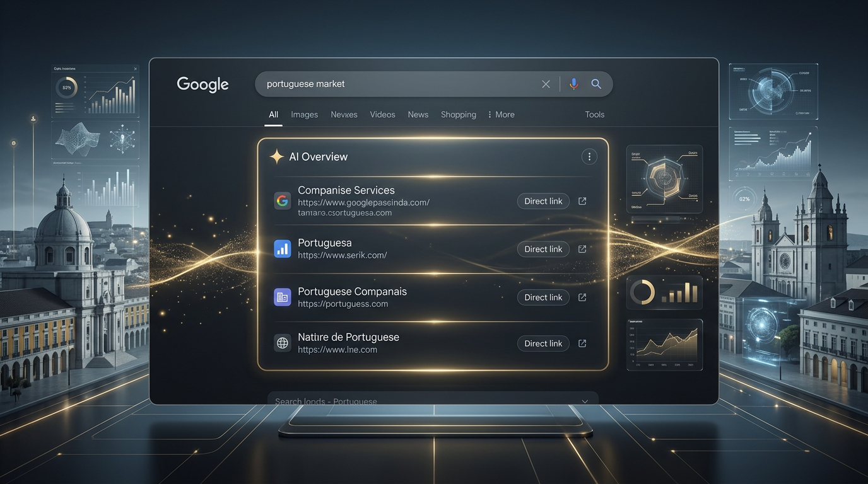Viewport: 868px width, 484px height.
Task: Open the Natiire de Portuguese result title
Action: coord(348,337)
